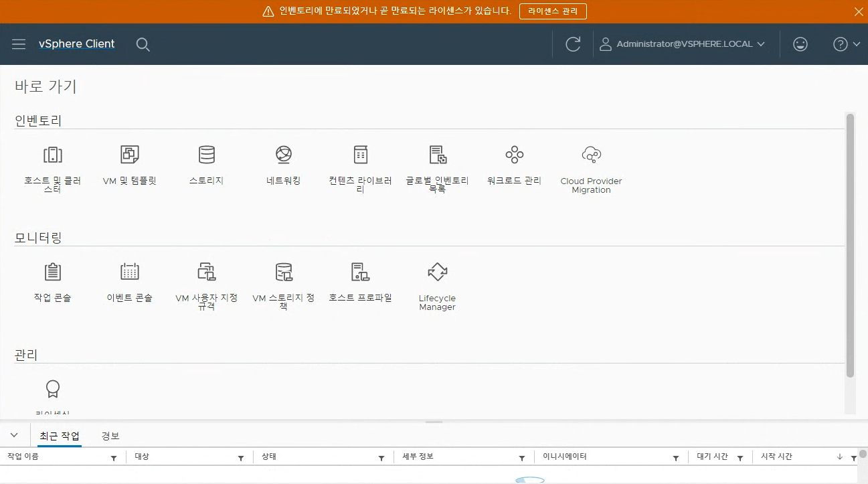This screenshot has width=868, height=484.
Task: Filter the 시작 시간 column
Action: tap(854, 458)
